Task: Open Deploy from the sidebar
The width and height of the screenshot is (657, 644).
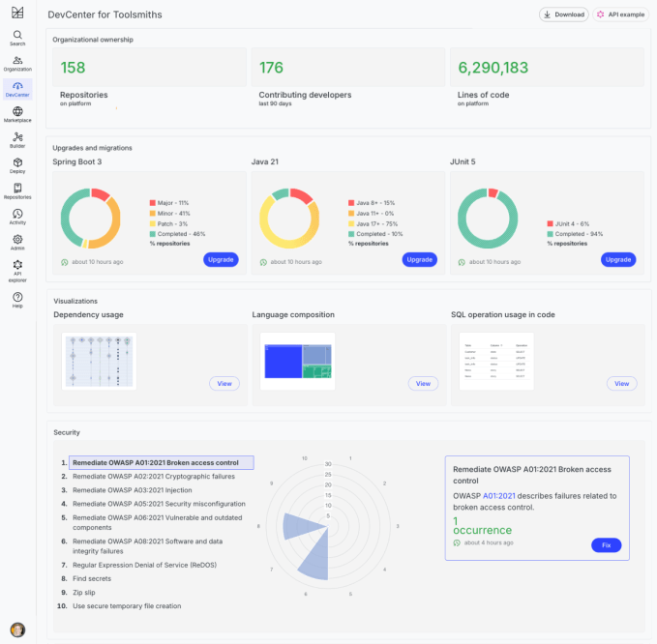Action: click(x=17, y=165)
